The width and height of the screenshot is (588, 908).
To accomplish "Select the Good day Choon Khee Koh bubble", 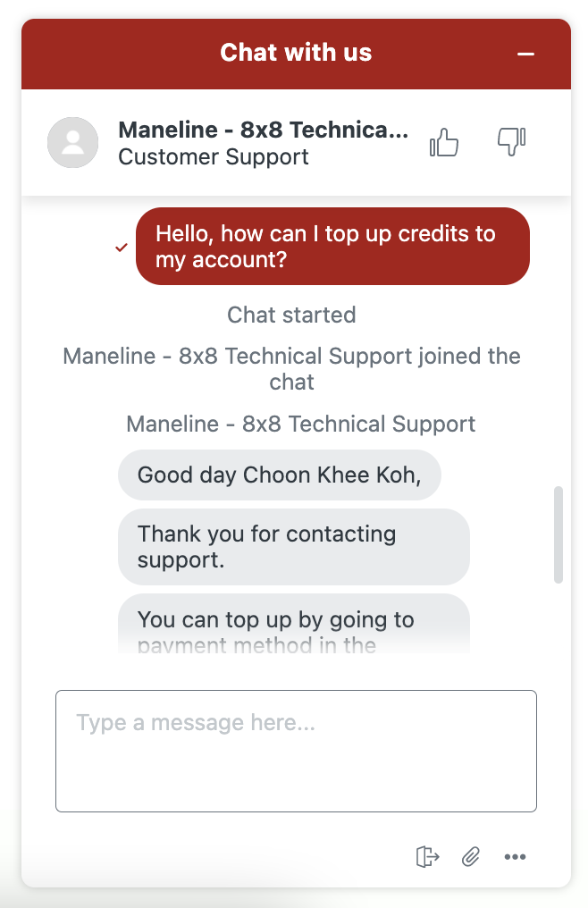I will click(x=279, y=475).
